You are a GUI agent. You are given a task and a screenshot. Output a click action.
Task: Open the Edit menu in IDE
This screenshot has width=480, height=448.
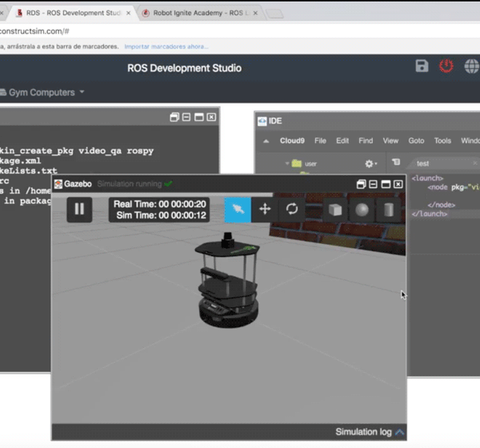tap(342, 141)
